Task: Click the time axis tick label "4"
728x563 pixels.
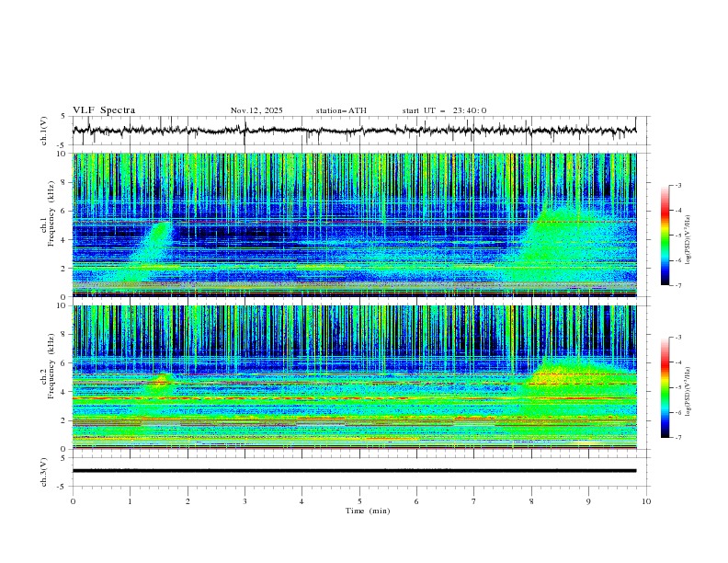Action: pos(301,501)
